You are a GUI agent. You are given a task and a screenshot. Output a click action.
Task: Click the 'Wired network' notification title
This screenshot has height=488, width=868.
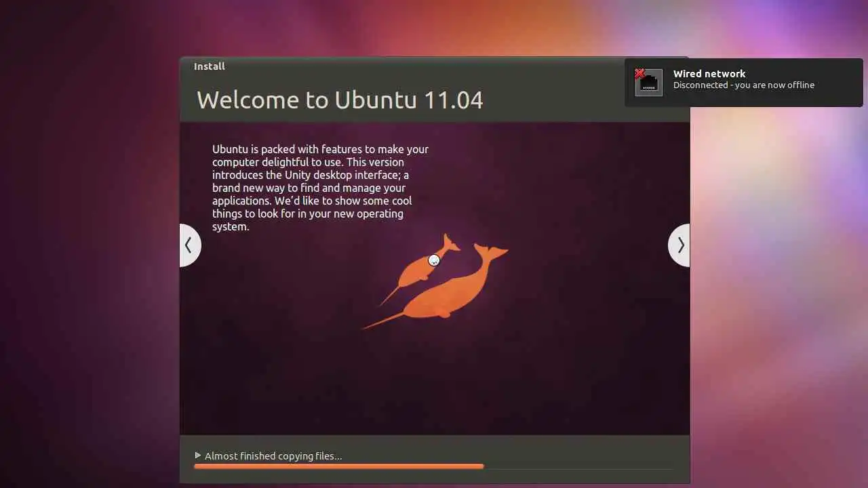point(709,73)
